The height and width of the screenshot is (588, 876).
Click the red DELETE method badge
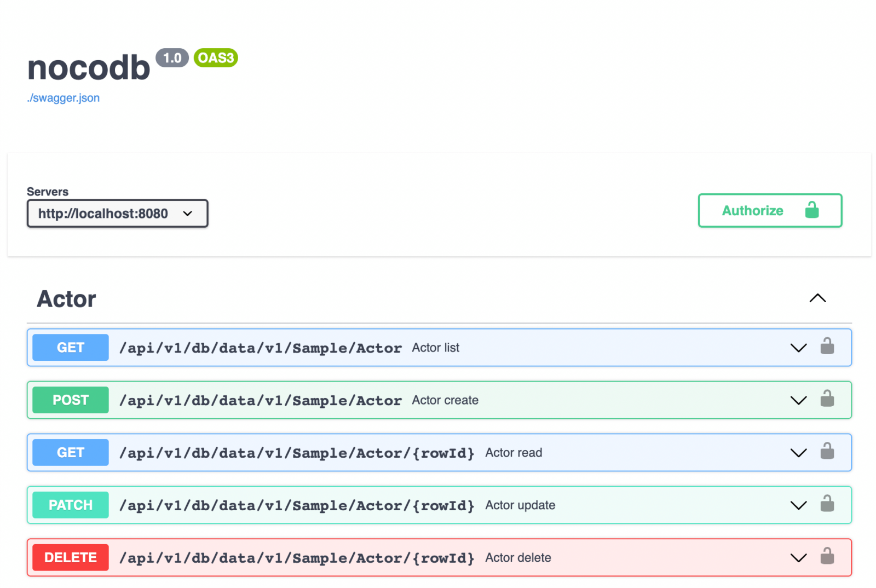(71, 558)
